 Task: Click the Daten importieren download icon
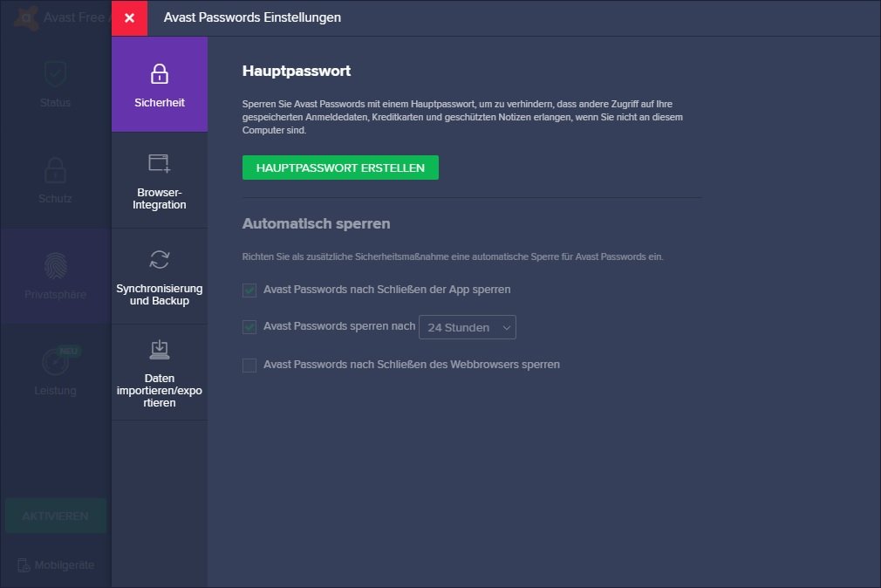(x=159, y=350)
